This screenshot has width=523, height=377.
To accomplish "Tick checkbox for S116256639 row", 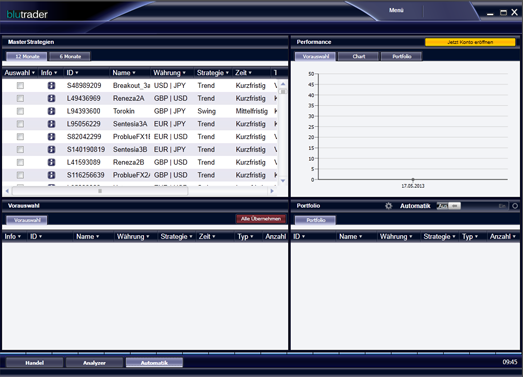I will point(20,175).
